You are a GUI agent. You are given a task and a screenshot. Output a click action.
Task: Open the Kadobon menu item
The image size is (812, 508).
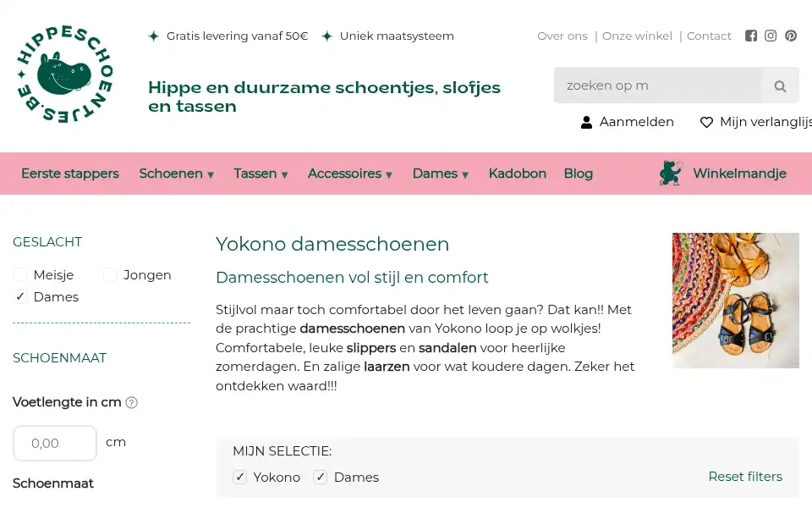(x=518, y=174)
